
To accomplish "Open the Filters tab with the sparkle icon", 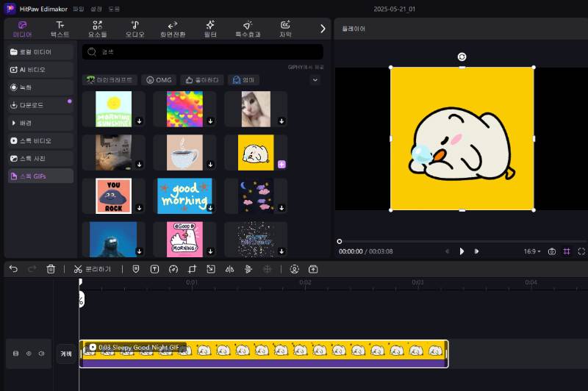I will click(x=210, y=29).
